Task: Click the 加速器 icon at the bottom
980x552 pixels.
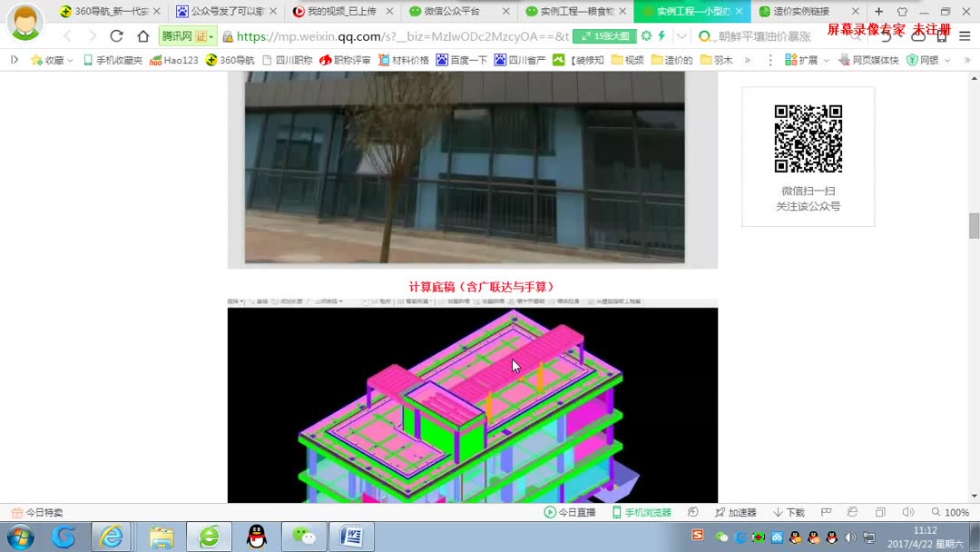Action: pos(721,511)
